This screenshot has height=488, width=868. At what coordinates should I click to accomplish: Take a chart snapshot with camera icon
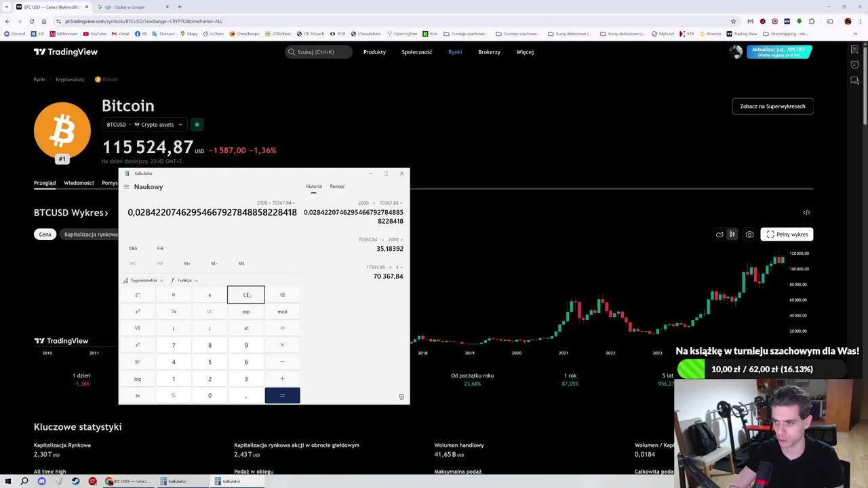pyautogui.click(x=749, y=235)
